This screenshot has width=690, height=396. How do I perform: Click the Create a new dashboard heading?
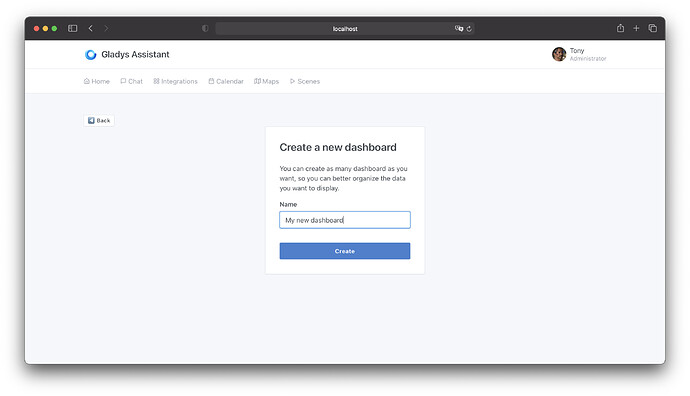click(338, 147)
